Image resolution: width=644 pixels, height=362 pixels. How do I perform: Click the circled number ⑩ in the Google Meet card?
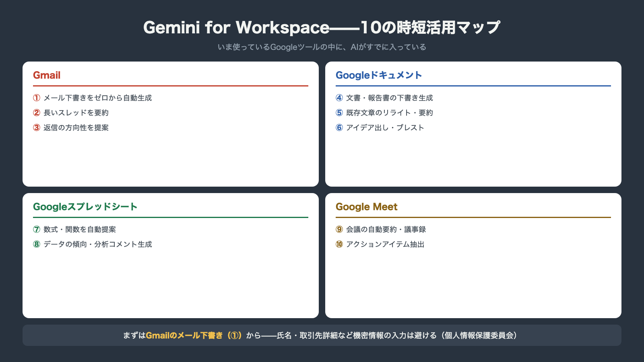(339, 244)
